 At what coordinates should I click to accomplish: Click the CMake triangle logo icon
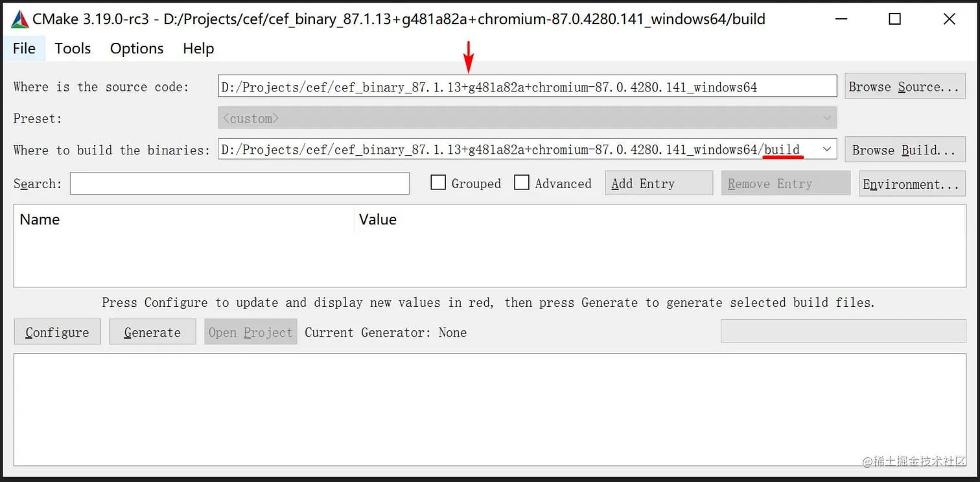tap(17, 18)
